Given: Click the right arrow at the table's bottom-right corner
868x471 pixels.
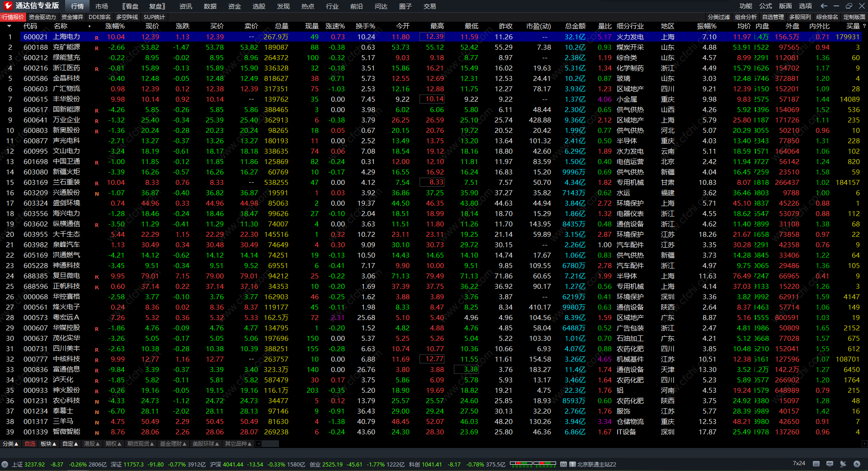Looking at the screenshot, I should click(864, 444).
